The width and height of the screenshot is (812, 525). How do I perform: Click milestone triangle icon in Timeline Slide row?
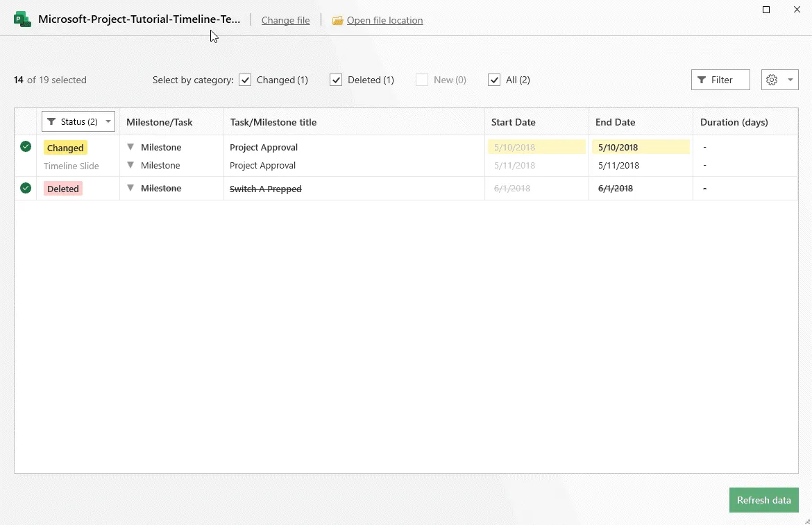coord(130,165)
